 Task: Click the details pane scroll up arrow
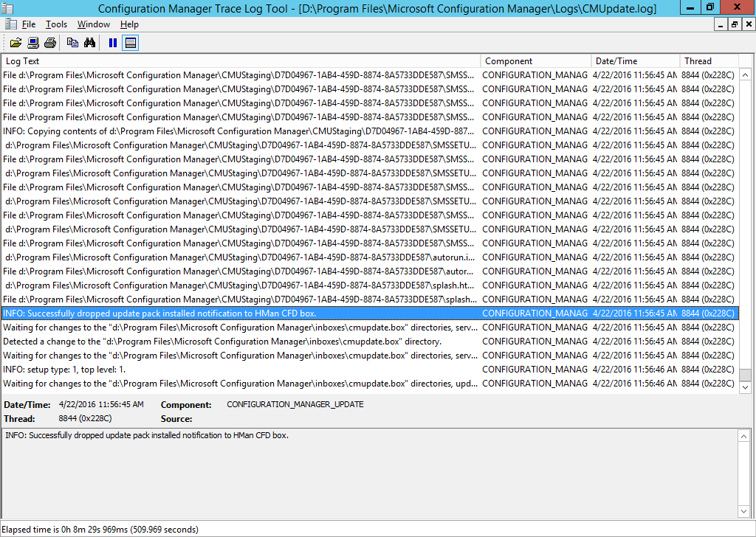pos(744,437)
